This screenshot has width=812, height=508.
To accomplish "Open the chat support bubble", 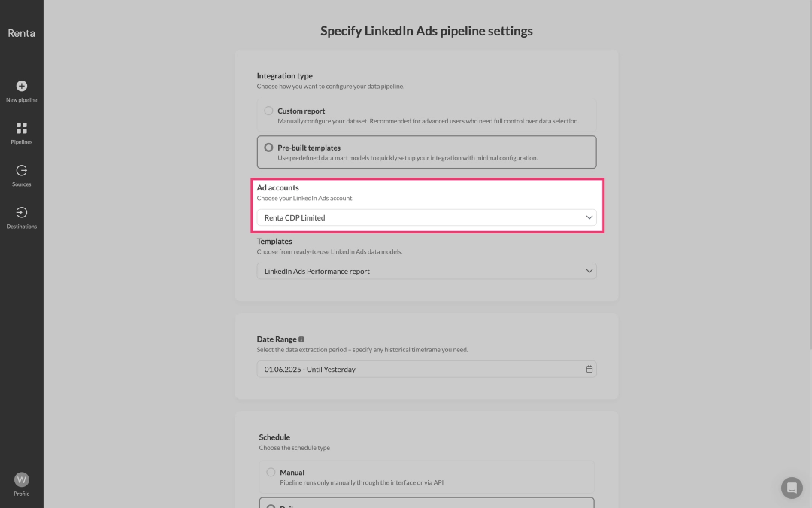I will click(x=792, y=488).
